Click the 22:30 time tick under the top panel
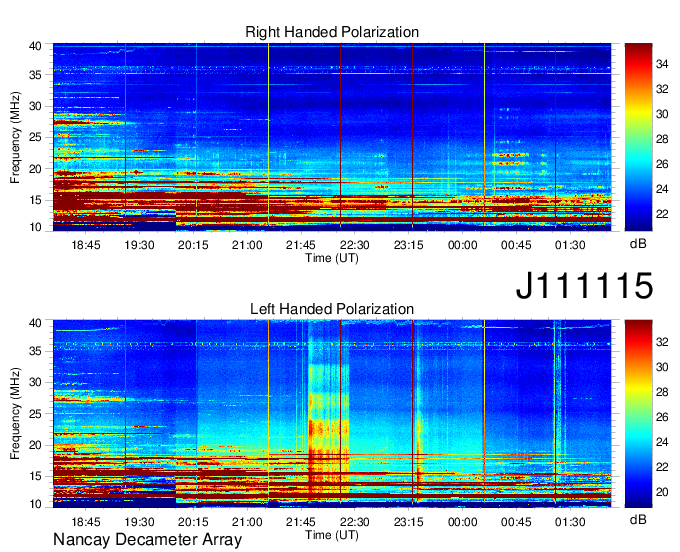The width and height of the screenshot is (680, 552). [x=354, y=245]
